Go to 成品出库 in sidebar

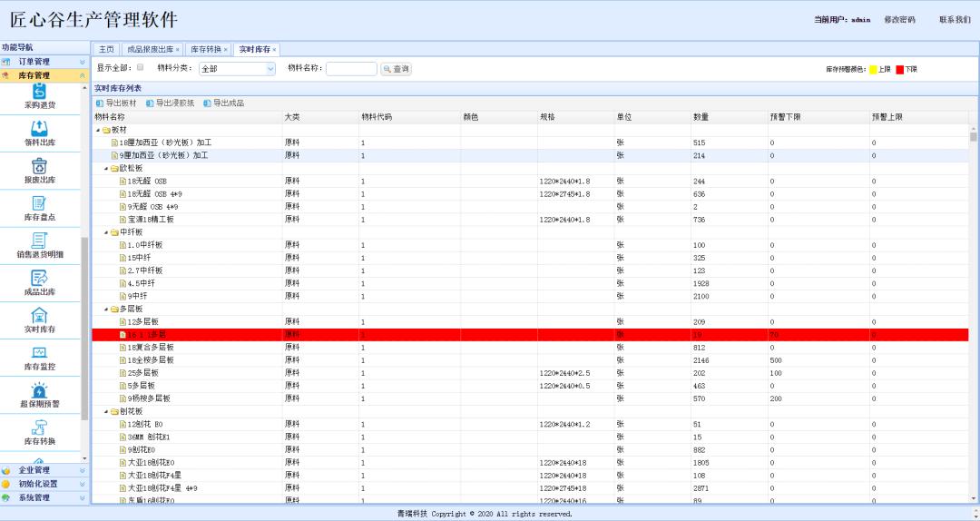(39, 279)
